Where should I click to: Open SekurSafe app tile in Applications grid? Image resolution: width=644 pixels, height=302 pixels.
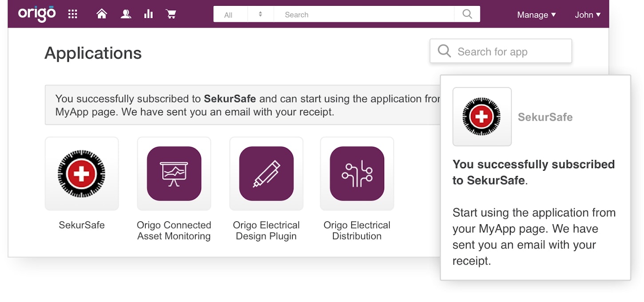(82, 173)
